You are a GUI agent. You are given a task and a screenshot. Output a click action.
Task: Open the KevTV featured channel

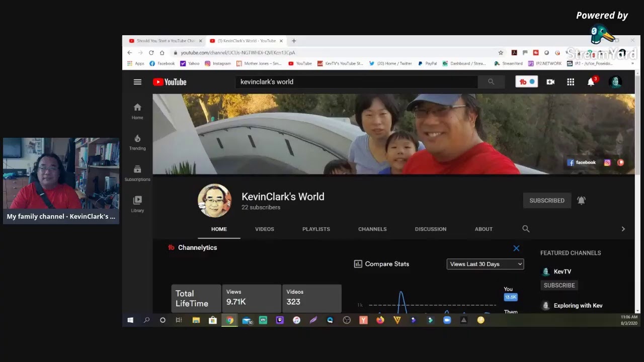click(562, 271)
